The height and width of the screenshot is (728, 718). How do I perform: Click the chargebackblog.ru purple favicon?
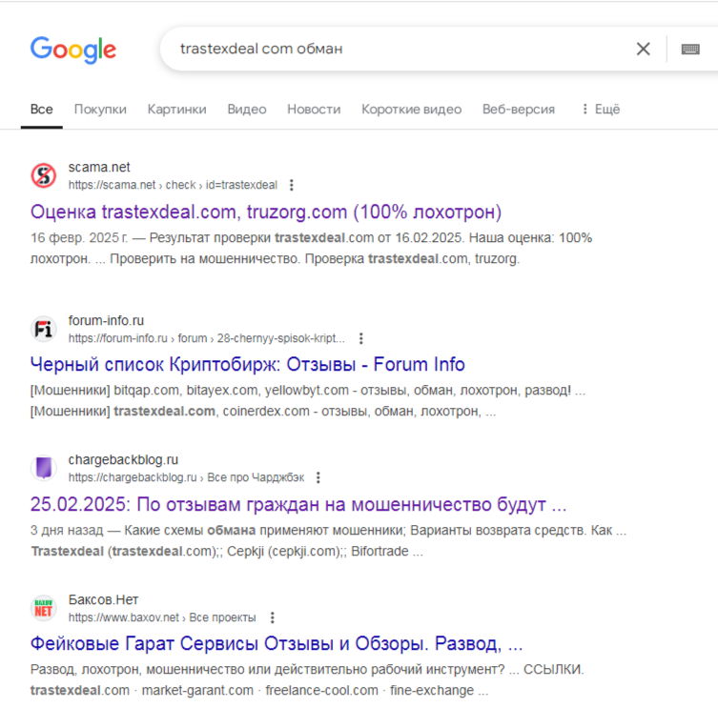44,468
